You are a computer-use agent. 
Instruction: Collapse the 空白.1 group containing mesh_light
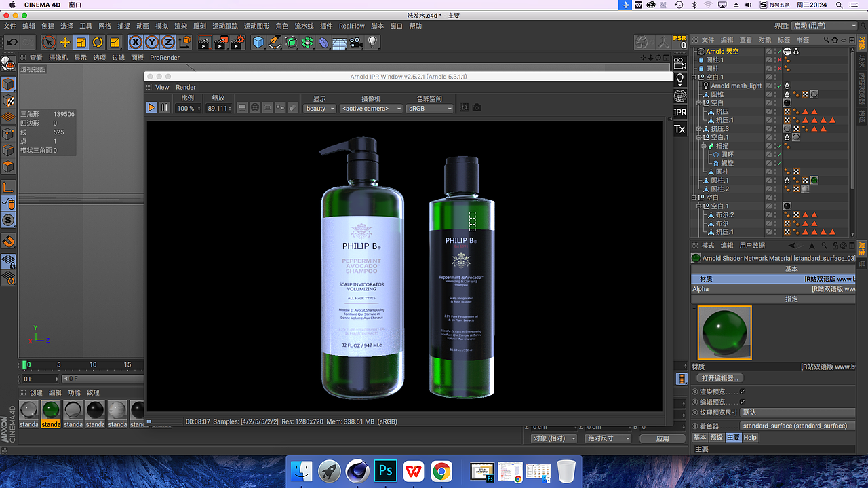(694, 77)
